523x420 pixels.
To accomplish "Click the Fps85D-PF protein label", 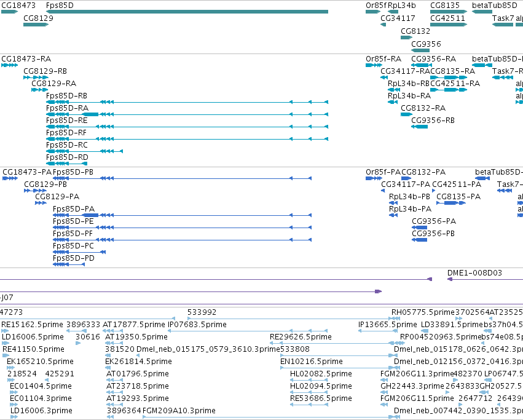I will pos(73,234).
